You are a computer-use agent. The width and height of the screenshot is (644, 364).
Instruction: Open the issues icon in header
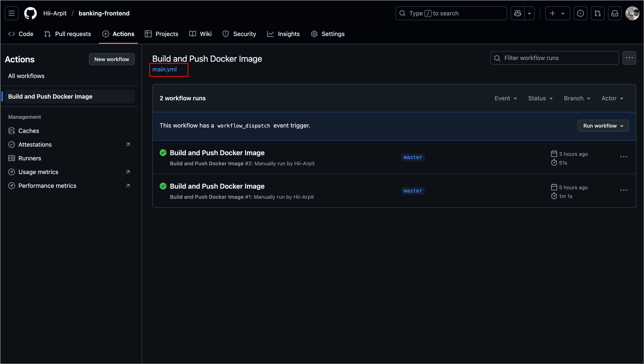point(580,13)
